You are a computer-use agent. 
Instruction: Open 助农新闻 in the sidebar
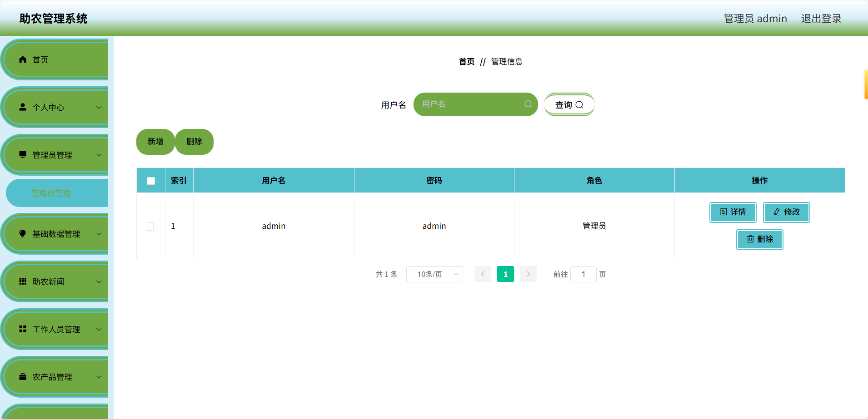tap(55, 281)
